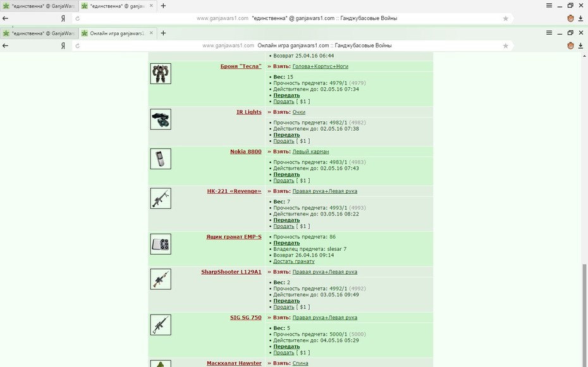Equip SIG SG 750 via Правая рука+Левая рука
The width and height of the screenshot is (588, 367).
(325, 318)
